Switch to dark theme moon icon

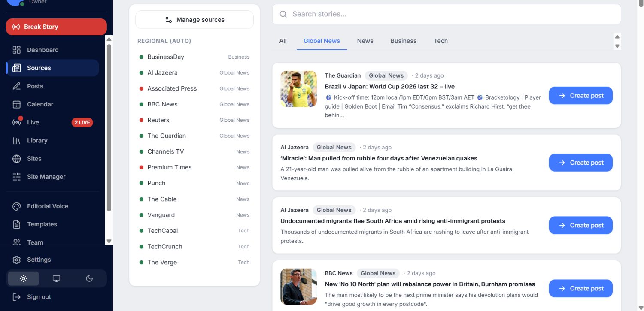89,278
